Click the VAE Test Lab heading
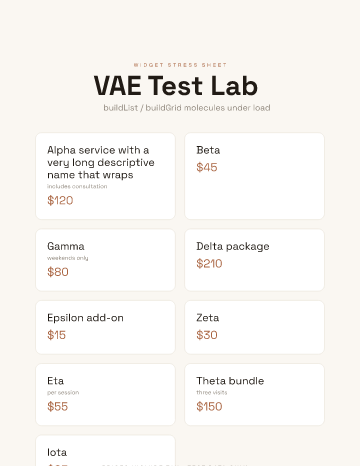The image size is (360, 466). [176, 86]
